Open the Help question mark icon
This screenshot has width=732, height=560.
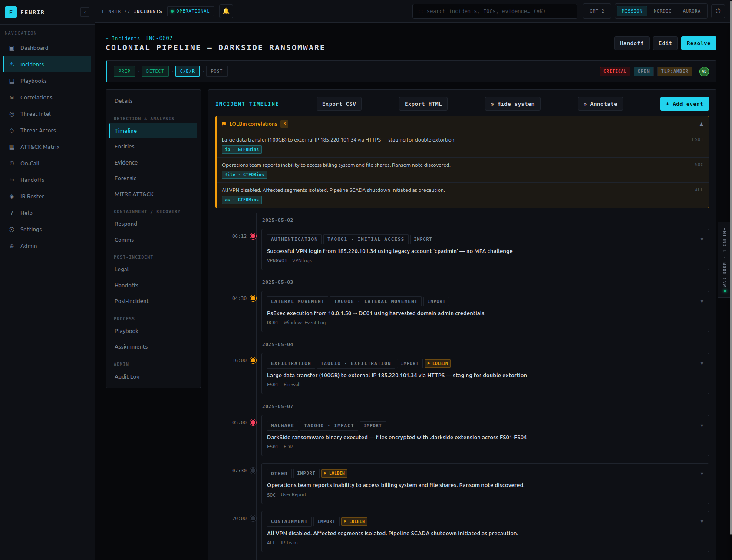click(12, 213)
